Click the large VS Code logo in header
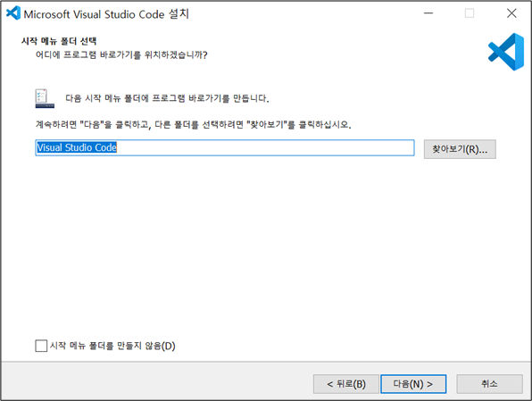This screenshot has width=532, height=401. tap(506, 52)
